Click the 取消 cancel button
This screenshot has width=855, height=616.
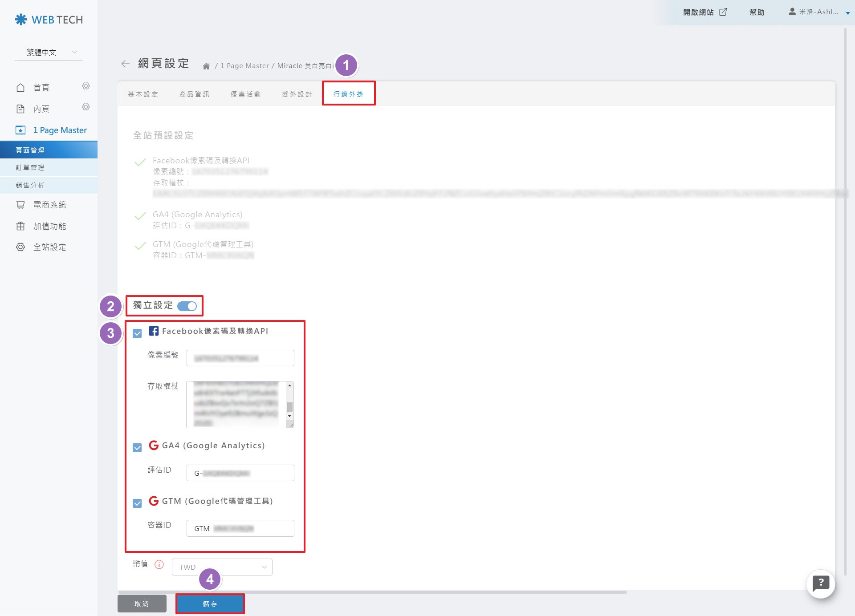point(142,604)
